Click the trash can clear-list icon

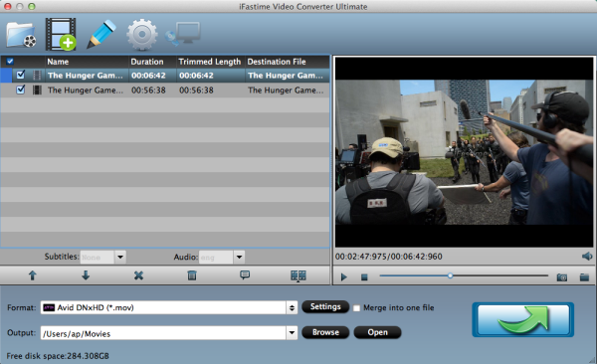tap(192, 275)
